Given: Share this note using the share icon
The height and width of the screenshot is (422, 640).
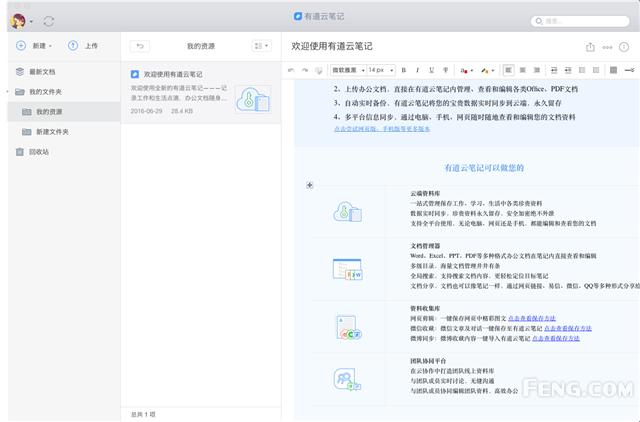Looking at the screenshot, I should click(590, 47).
